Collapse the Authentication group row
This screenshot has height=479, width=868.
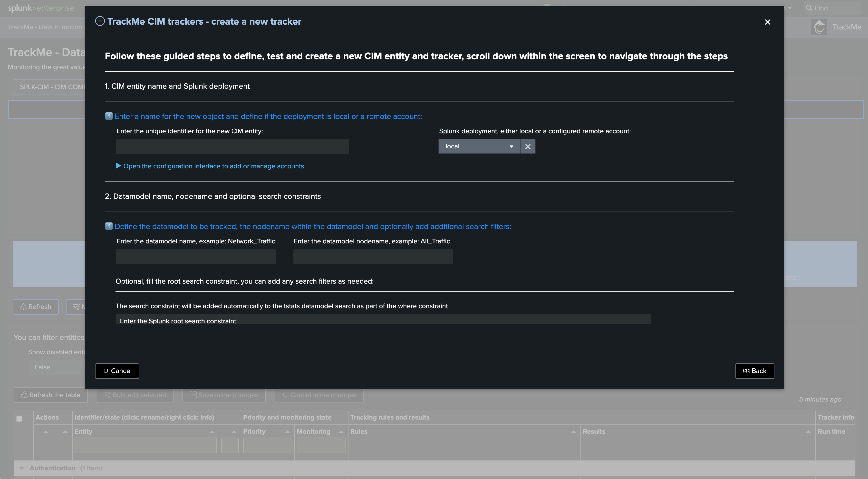pyautogui.click(x=22, y=468)
